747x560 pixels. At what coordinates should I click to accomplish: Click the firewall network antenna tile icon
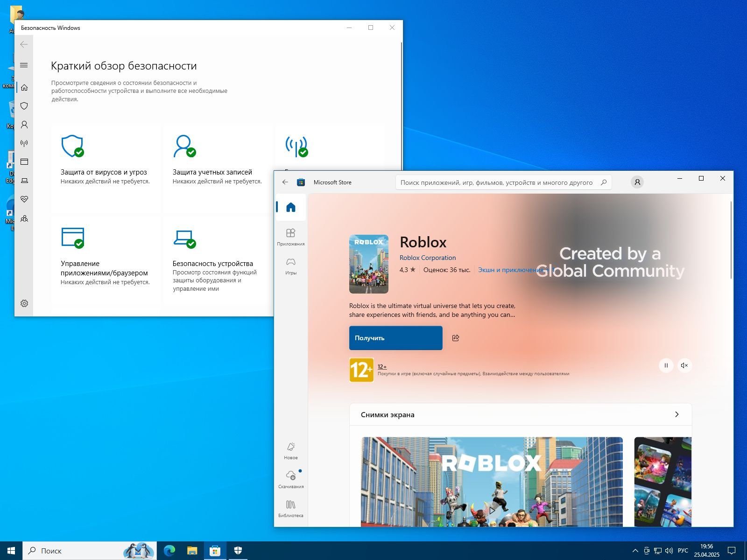(297, 146)
